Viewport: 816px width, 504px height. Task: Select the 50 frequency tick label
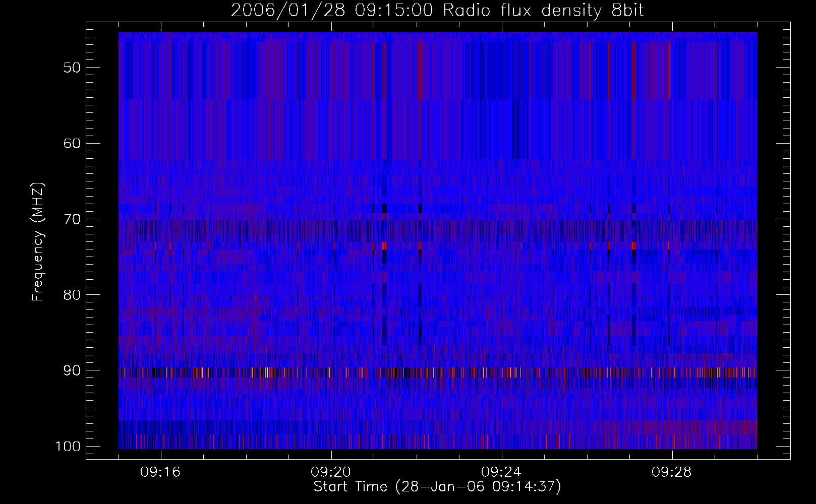click(72, 68)
